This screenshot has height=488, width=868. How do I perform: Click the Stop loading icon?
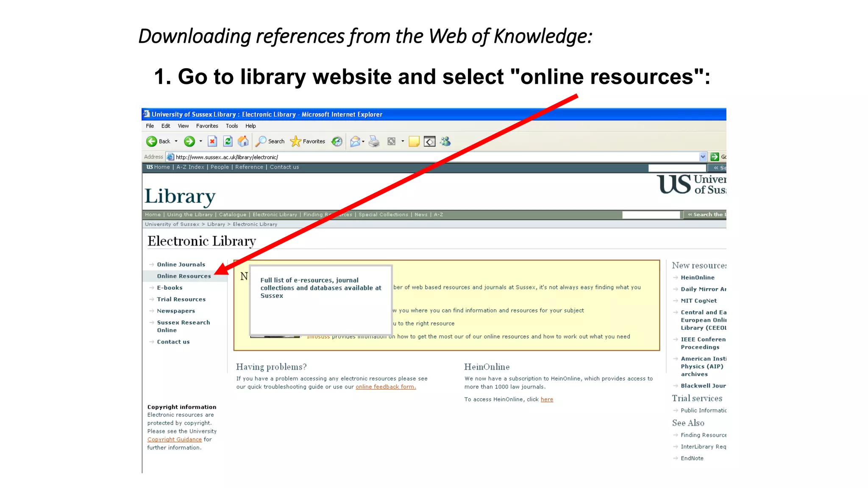(212, 141)
